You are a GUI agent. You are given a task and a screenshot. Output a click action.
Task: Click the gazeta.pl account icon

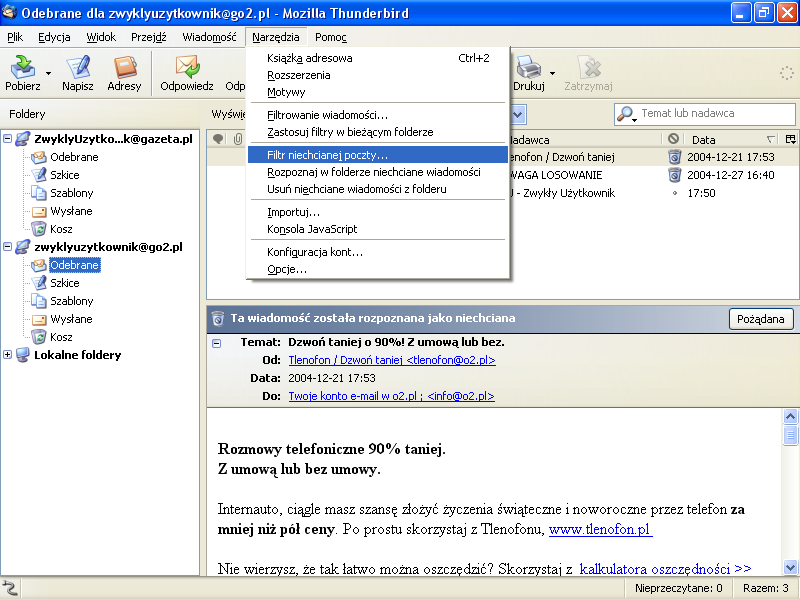22,138
